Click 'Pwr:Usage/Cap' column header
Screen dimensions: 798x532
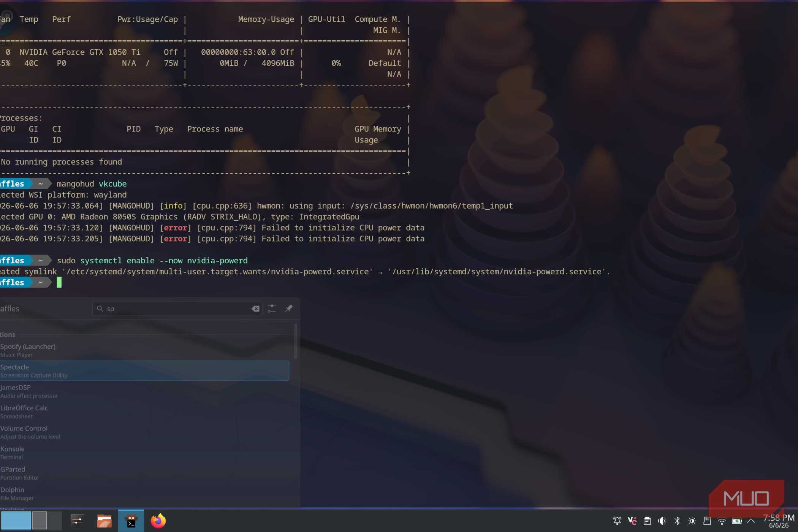(x=147, y=19)
